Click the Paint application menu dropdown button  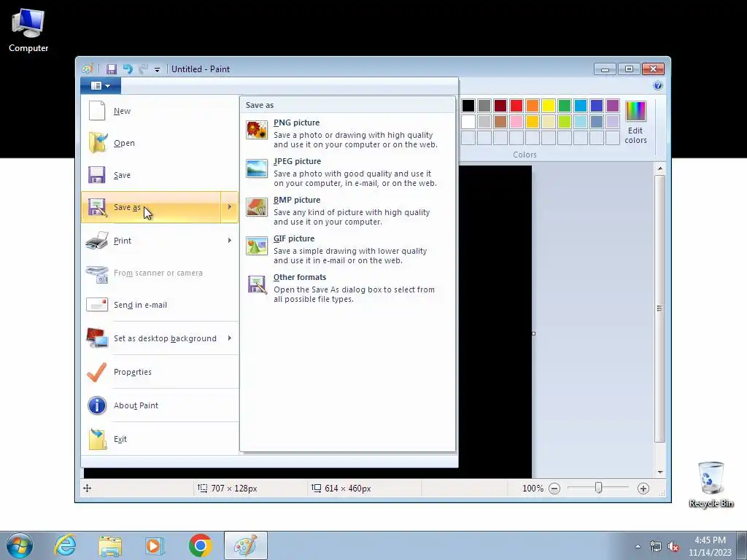101,86
